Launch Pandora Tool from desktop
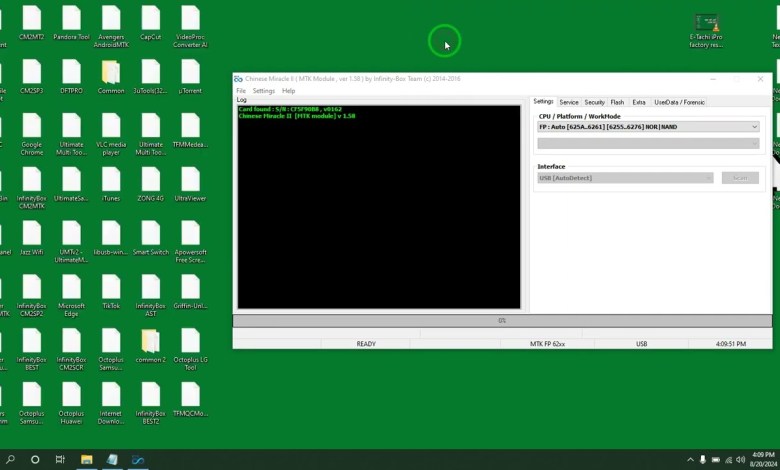The image size is (780, 470). [71, 23]
